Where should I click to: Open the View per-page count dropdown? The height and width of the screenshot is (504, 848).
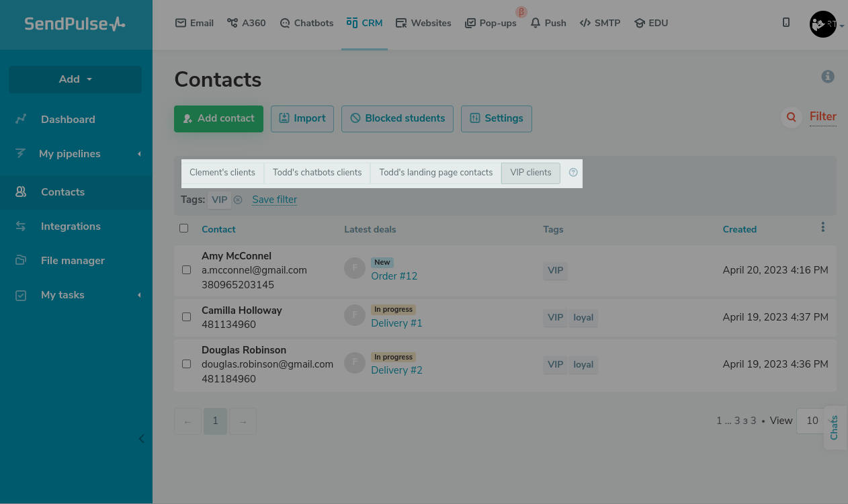(x=812, y=421)
